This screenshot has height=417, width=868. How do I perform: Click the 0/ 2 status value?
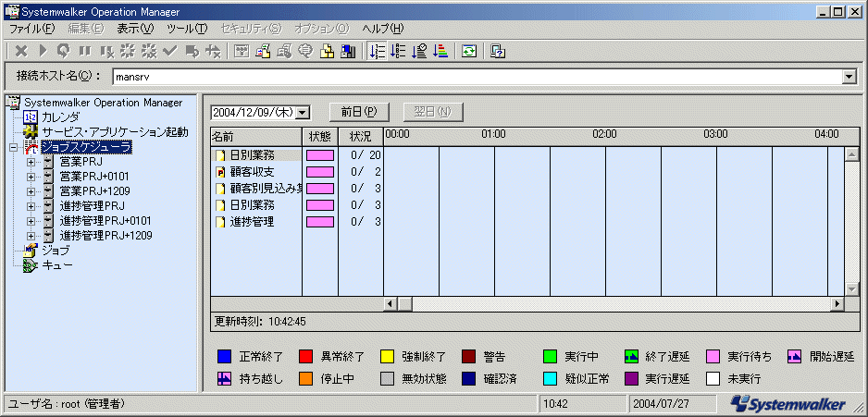click(x=366, y=172)
